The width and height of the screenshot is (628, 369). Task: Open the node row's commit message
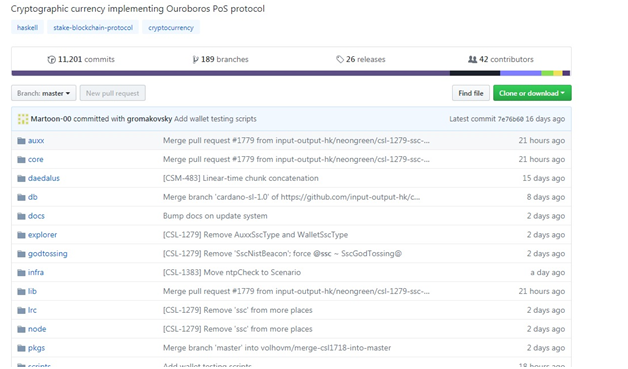coord(238,329)
